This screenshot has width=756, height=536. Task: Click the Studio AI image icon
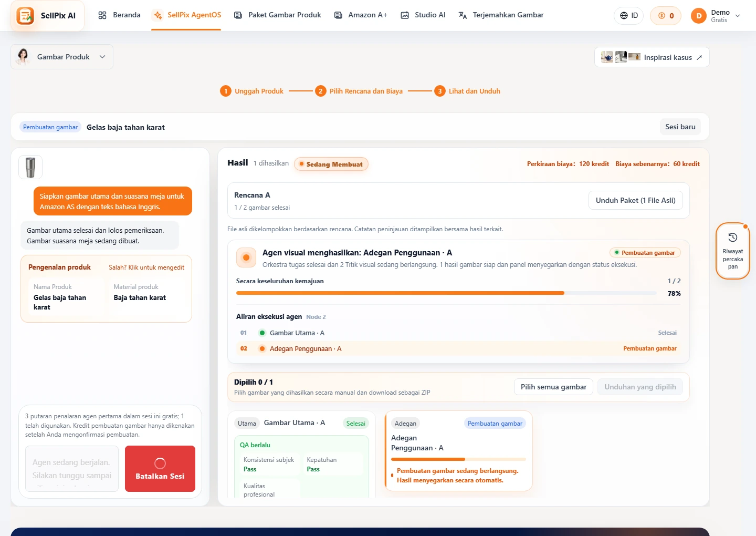(x=405, y=15)
